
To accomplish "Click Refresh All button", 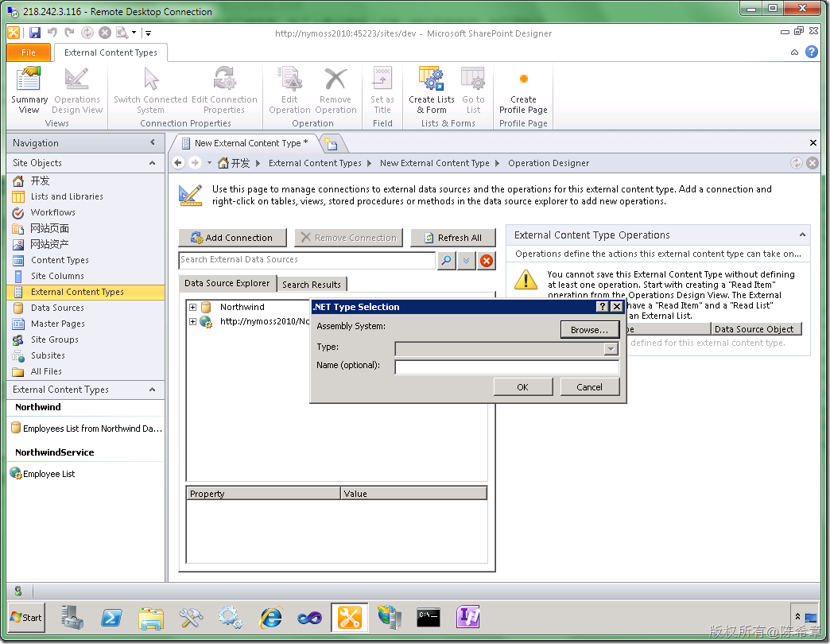I will (453, 238).
